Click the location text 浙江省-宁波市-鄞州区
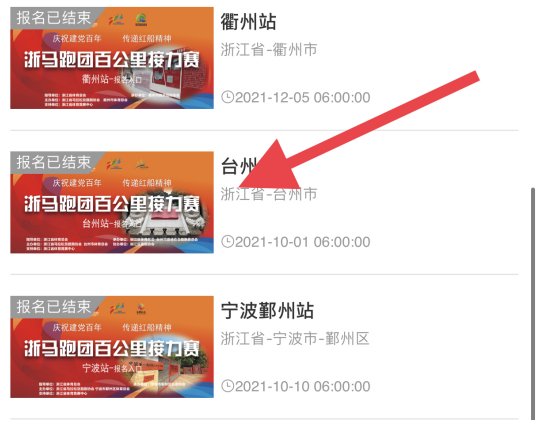This screenshot has height=424, width=545. point(295,339)
